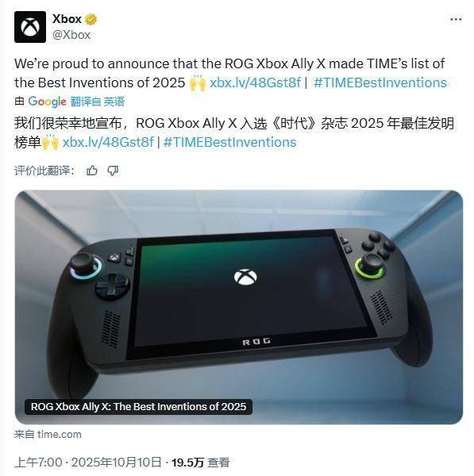The width and height of the screenshot is (474, 476).
Task: Click the 翻译自 英语 translation source label
Action: pyautogui.click(x=97, y=102)
